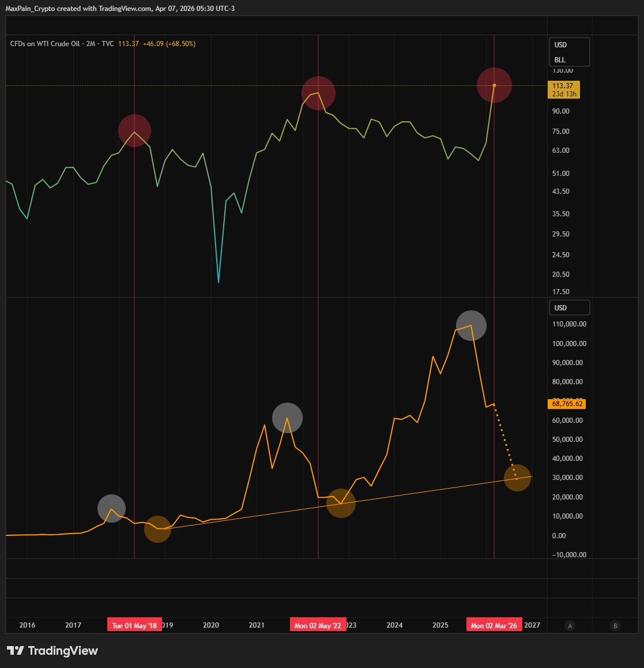This screenshot has height=668, width=644.
Task: Click the 10,000.00 axis label
Action: pyautogui.click(x=568, y=516)
